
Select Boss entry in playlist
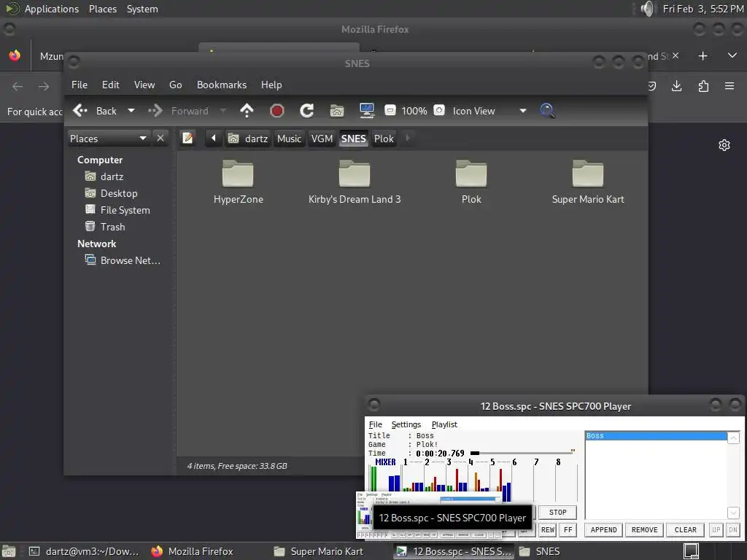point(656,436)
